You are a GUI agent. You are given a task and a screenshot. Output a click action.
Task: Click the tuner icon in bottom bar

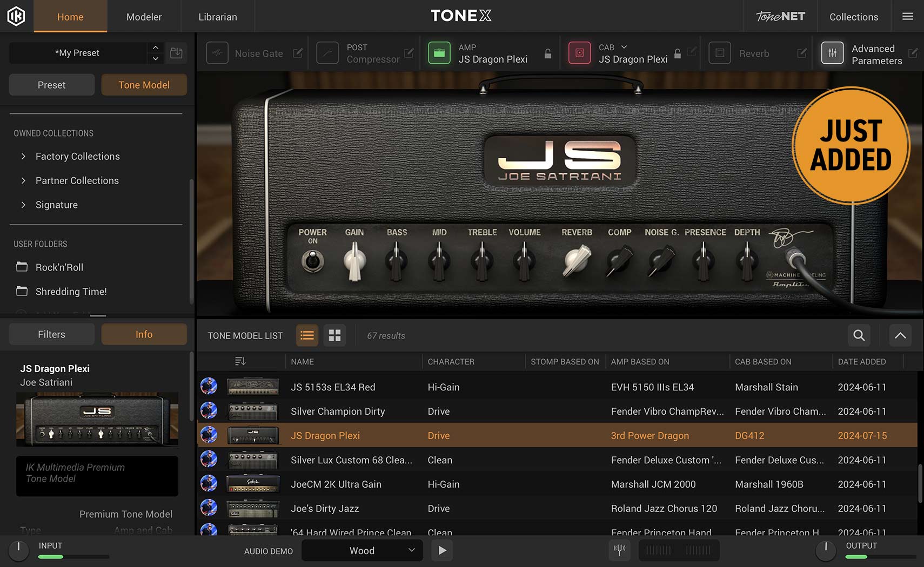619,550
